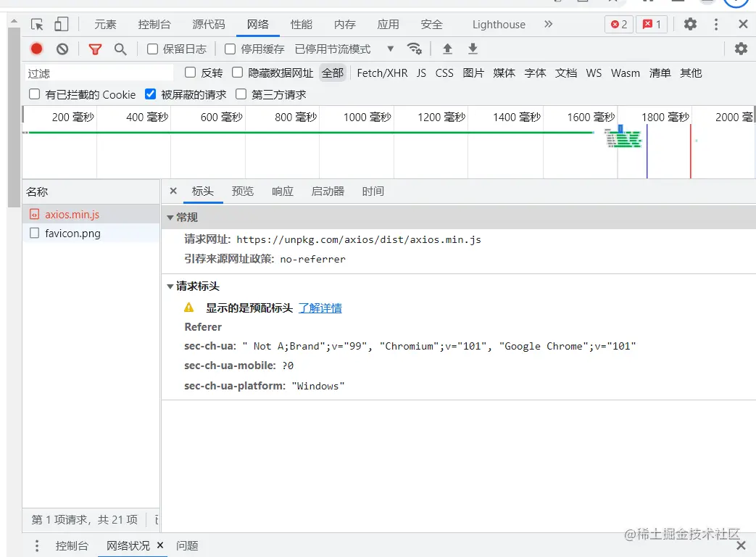Select the inspect element cursor tool
The width and height of the screenshot is (756, 557).
tap(36, 24)
